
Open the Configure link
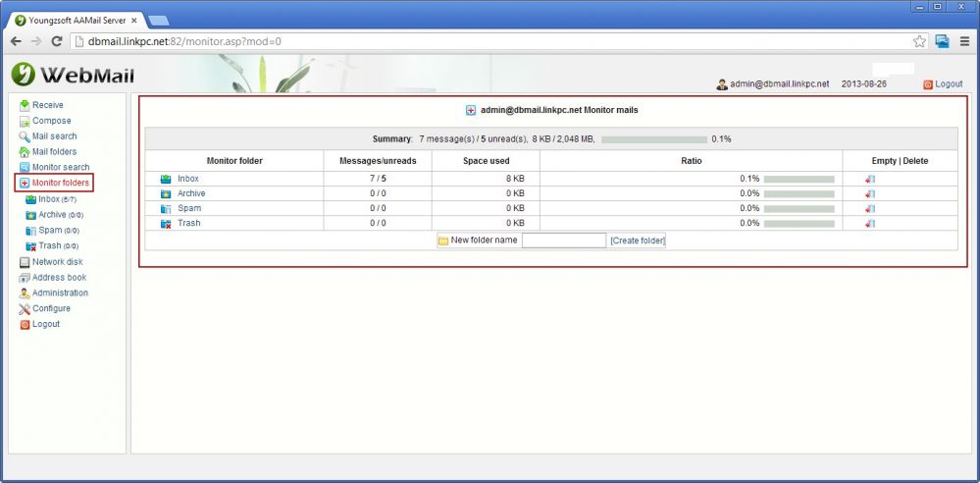click(x=51, y=309)
